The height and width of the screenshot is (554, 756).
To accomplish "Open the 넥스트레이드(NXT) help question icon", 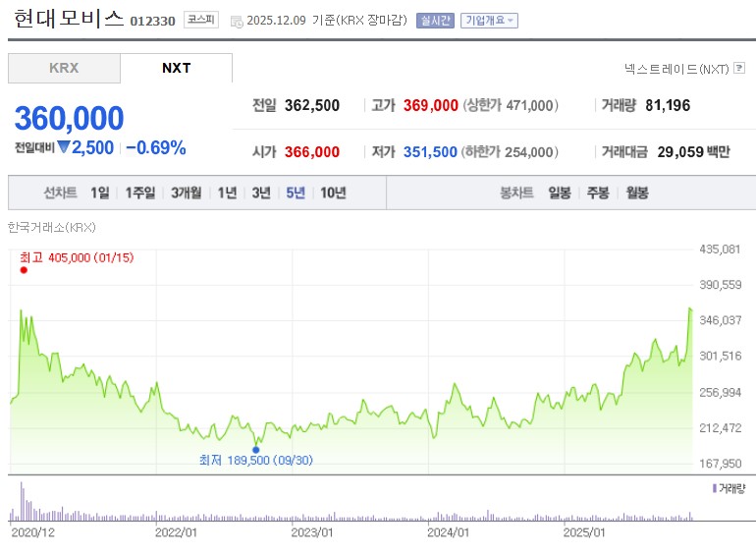I will coord(738,68).
